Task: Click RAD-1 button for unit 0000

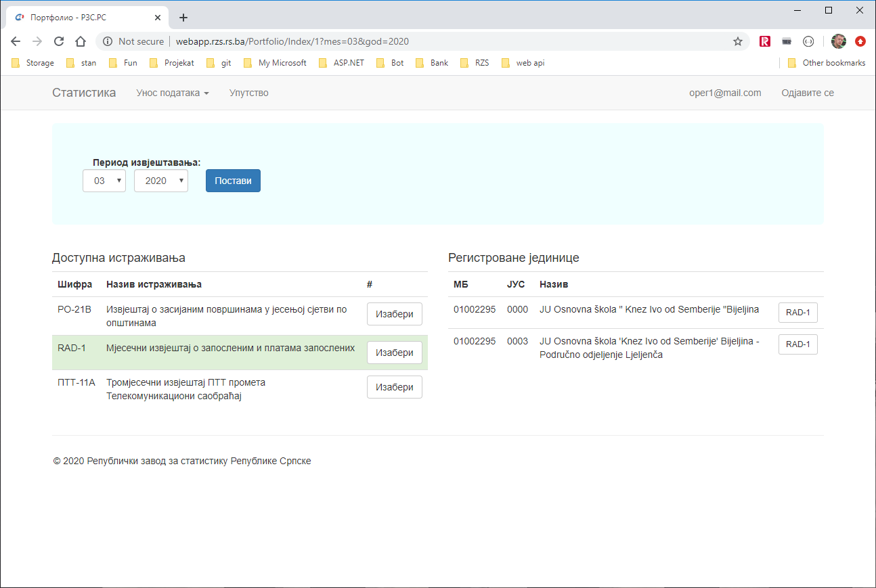Action: coord(797,312)
